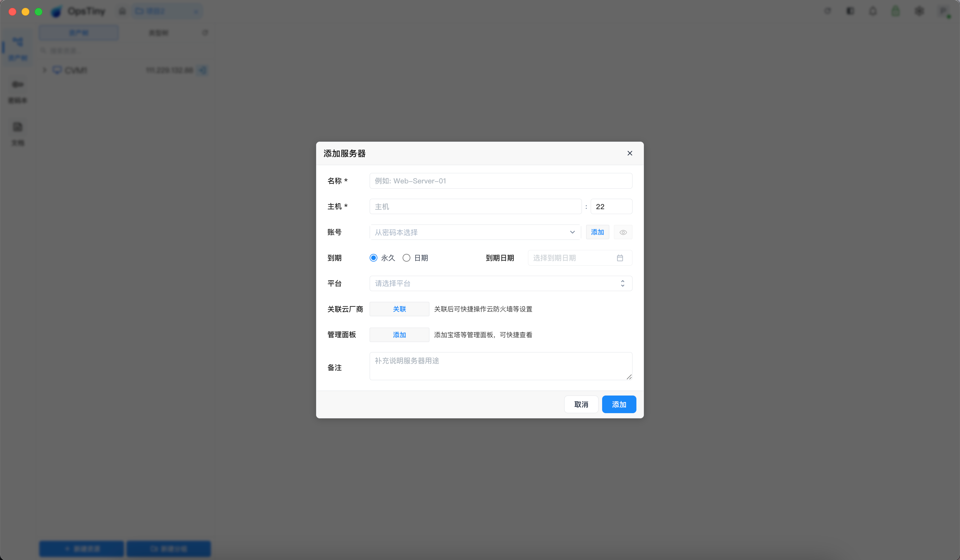
Task: Open the blue group dropdown beside the lock
Action: pos(167,11)
